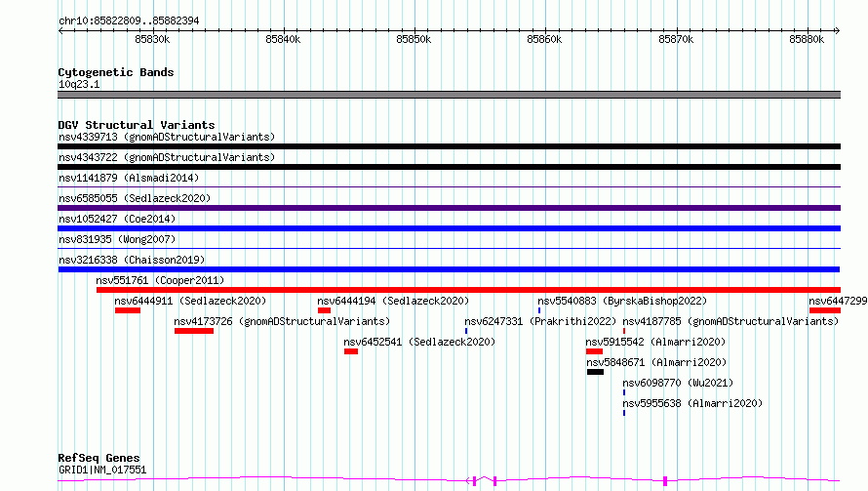Select the nsv5955638 (Almarri2020) label
This screenshot has width=868, height=491.
click(692, 403)
